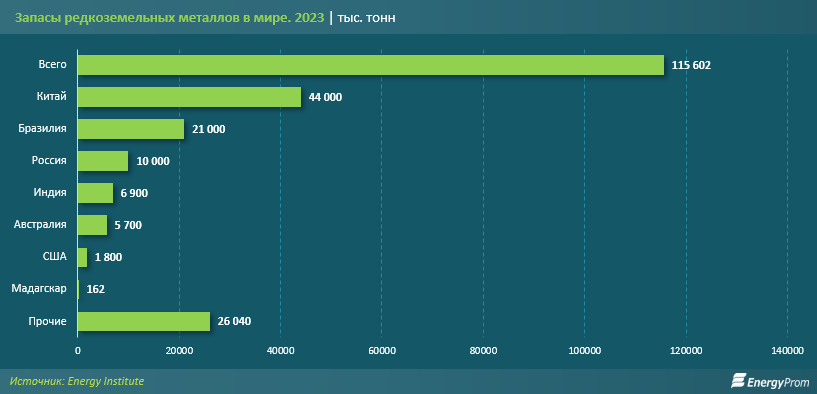
Task: Click the Прочие bar
Action: 144,321
